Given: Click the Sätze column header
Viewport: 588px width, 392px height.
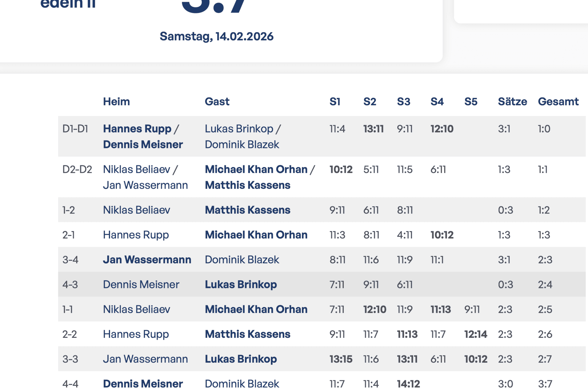Looking at the screenshot, I should tap(512, 102).
